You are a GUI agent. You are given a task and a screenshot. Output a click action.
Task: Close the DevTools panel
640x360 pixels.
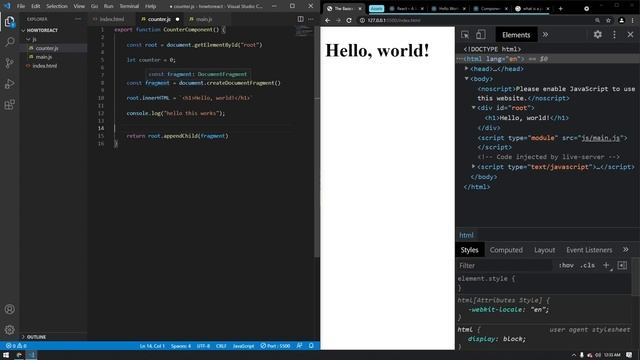(630, 35)
